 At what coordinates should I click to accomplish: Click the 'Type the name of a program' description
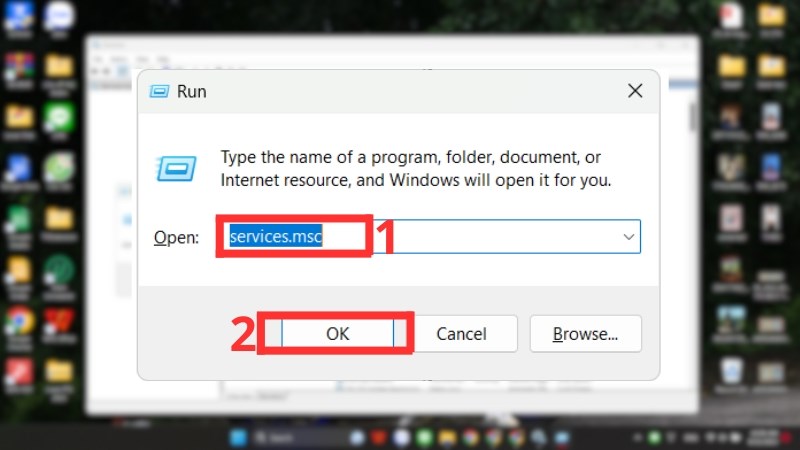coord(415,168)
